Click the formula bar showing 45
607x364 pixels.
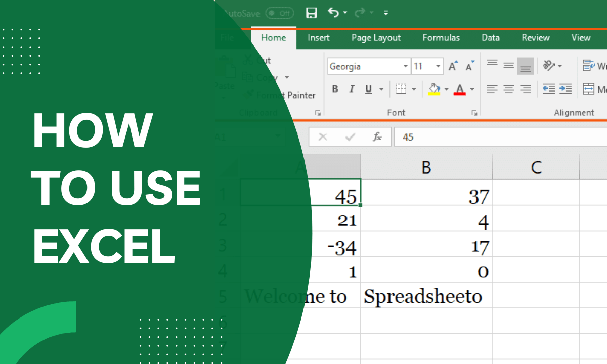[500, 137]
